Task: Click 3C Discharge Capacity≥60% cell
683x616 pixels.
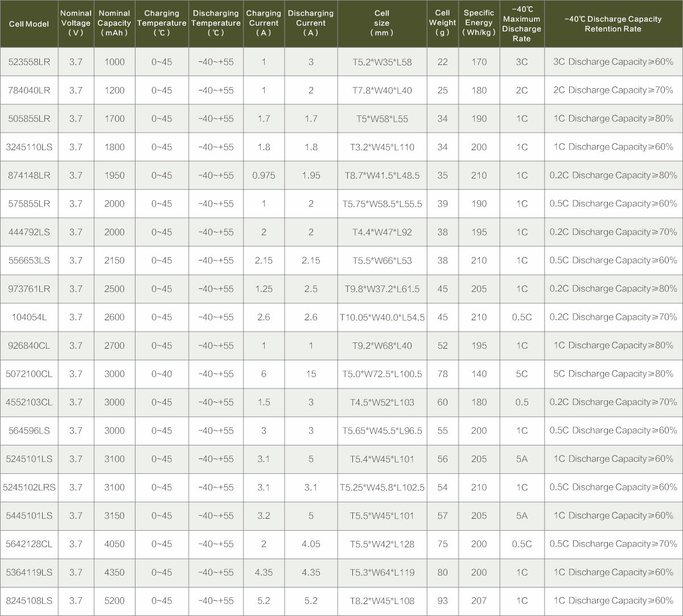Action: tap(613, 62)
